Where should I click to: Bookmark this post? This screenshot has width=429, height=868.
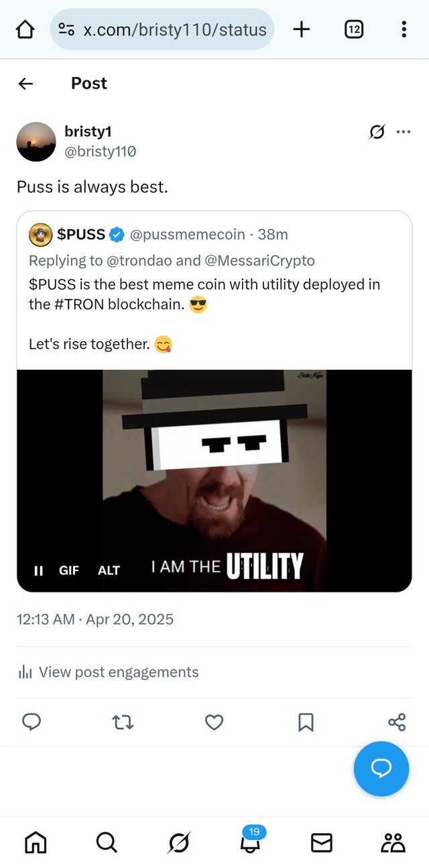[x=306, y=722]
